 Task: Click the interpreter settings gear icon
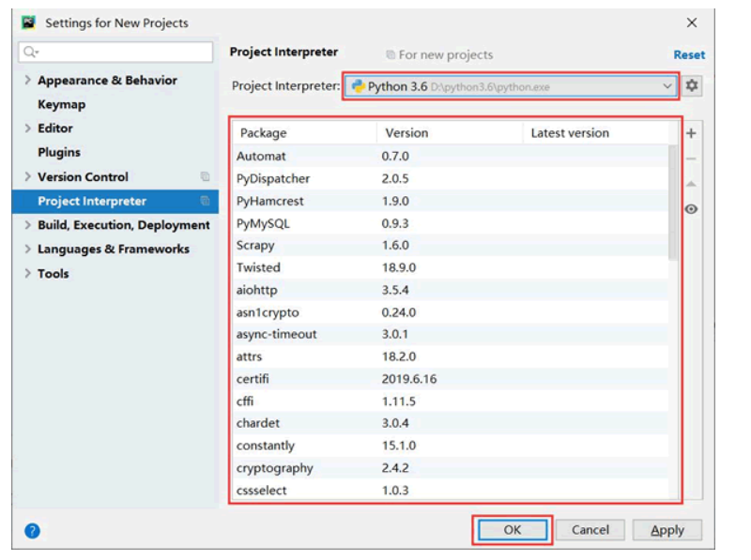tap(692, 86)
